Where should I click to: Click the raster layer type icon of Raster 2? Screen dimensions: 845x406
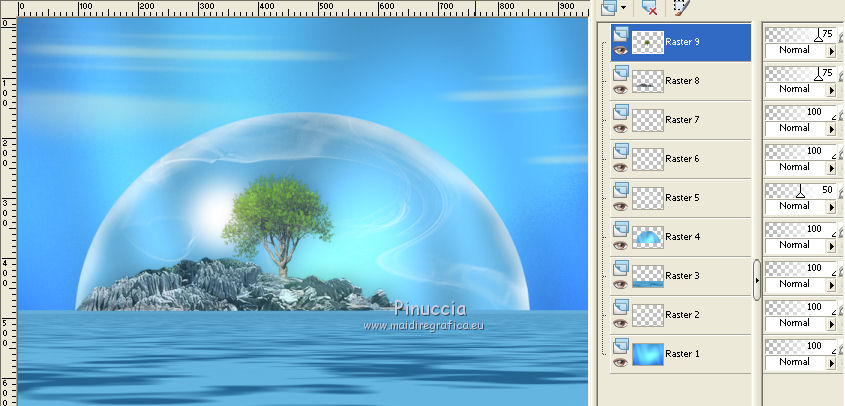click(621, 307)
